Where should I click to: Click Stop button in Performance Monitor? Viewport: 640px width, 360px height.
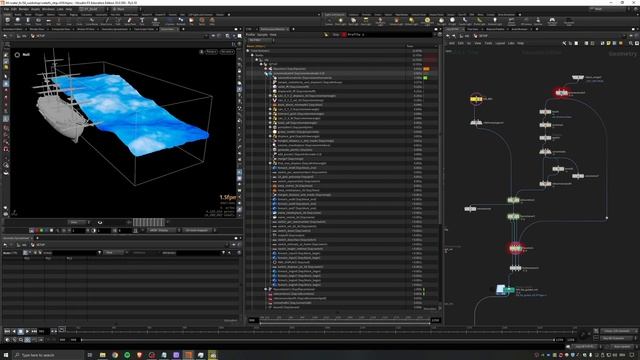pos(336,34)
